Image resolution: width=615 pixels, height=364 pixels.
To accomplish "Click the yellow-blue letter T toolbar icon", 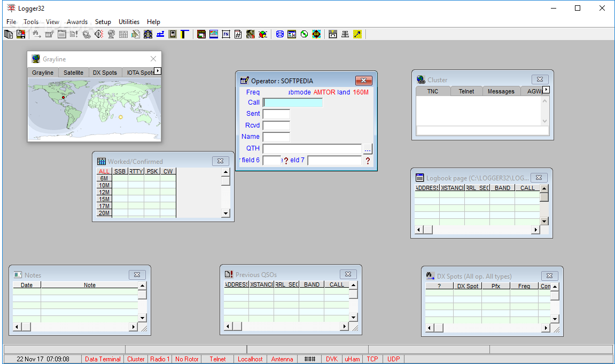I will pos(185,34).
